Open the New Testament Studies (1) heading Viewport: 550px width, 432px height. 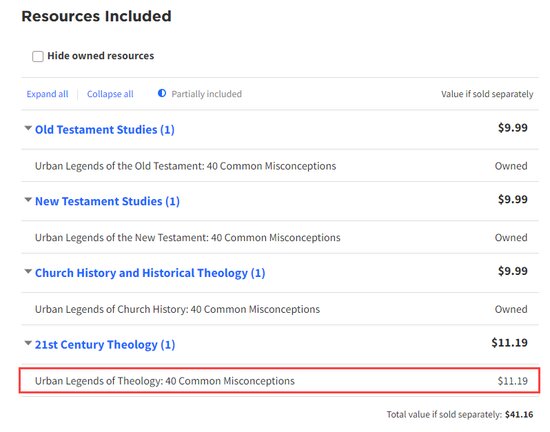[107, 201]
